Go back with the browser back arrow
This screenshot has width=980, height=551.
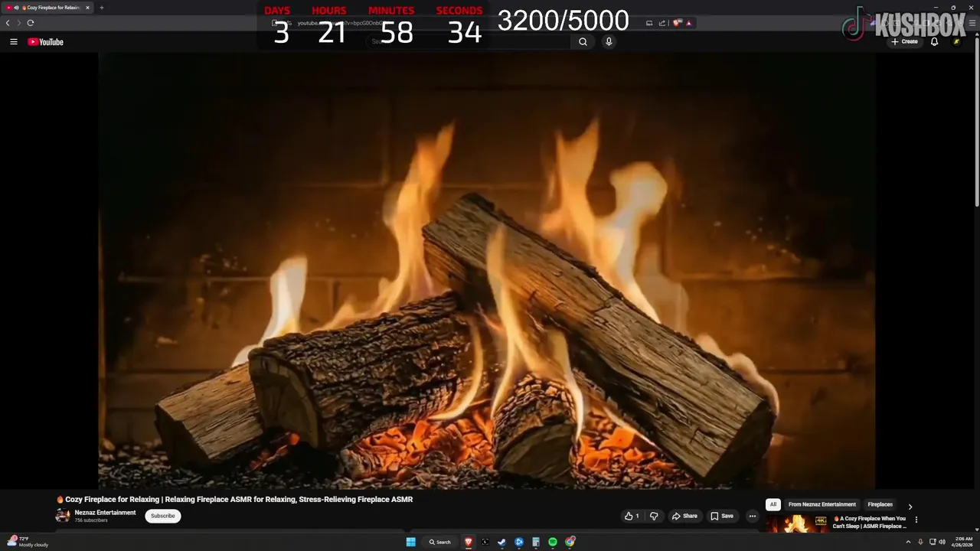(x=8, y=23)
